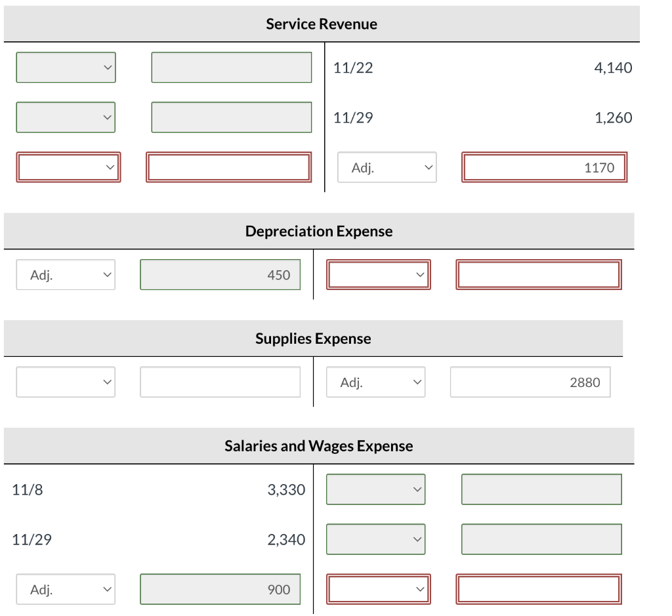Open the Adj. dropdown under Service Revenue

point(387,167)
